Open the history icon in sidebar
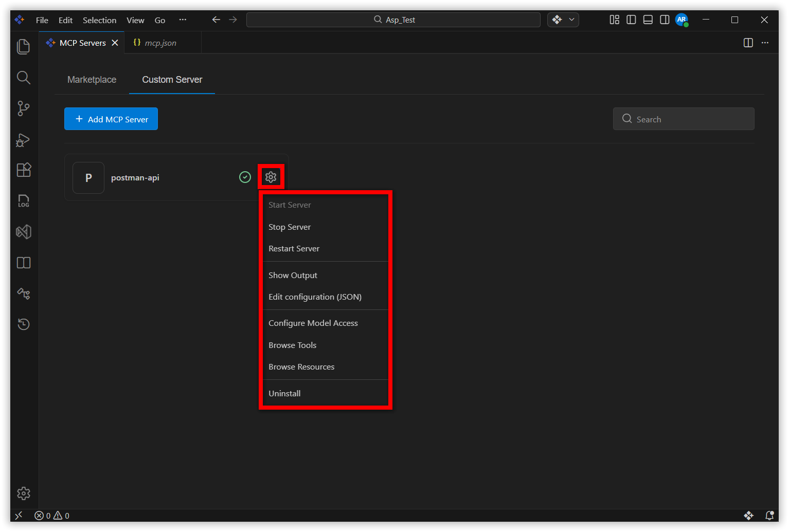The width and height of the screenshot is (789, 532). coord(24,324)
